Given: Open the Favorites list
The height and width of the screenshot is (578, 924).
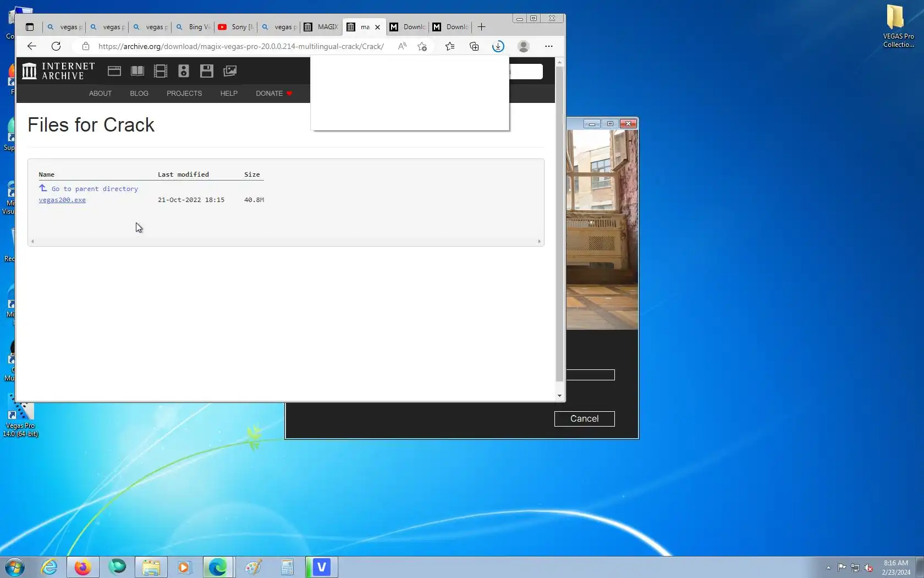Looking at the screenshot, I should pos(450,46).
